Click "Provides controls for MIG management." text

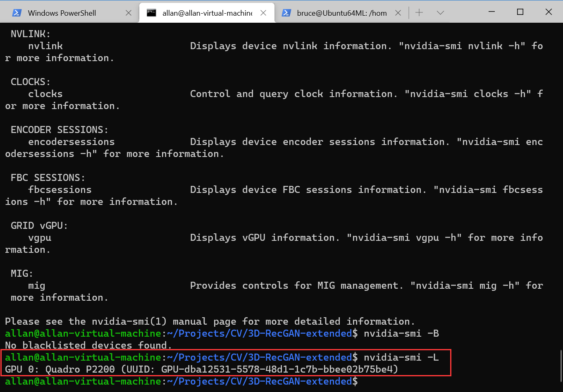pos(297,285)
